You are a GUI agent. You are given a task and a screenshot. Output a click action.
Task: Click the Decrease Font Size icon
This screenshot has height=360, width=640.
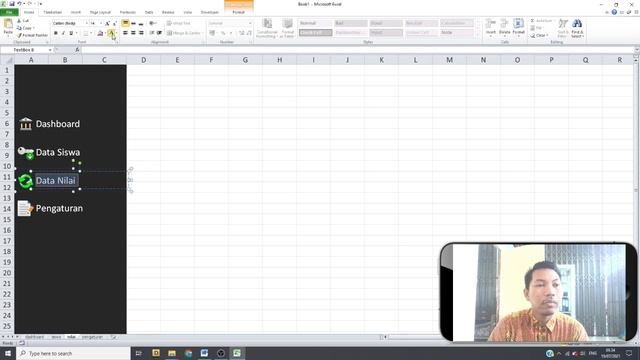click(x=115, y=23)
